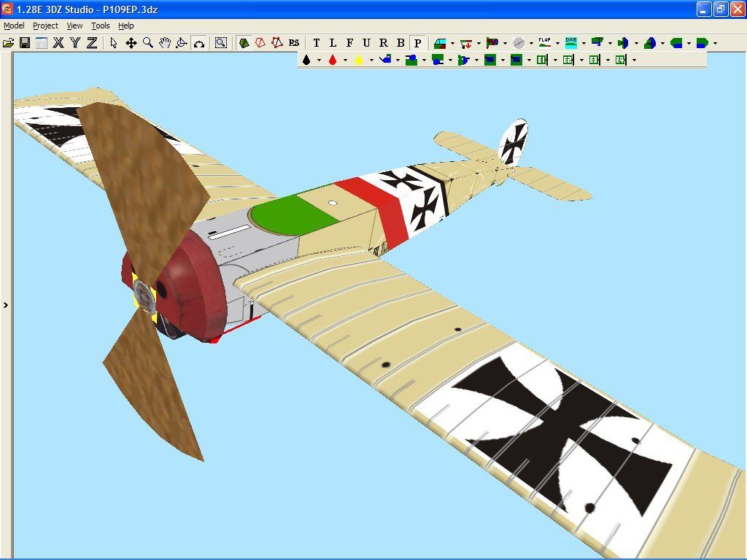
Task: Click the RS toolbar icon
Action: click(294, 43)
